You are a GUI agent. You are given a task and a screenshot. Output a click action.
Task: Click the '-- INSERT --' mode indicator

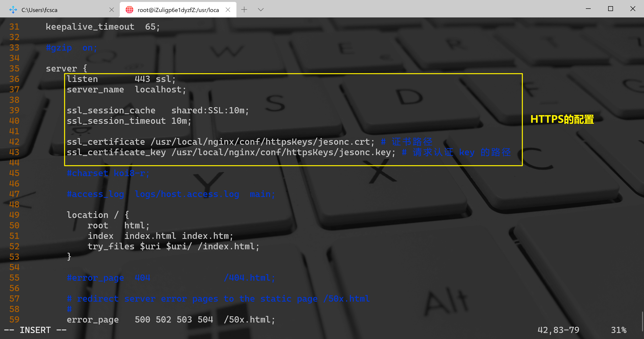35,330
